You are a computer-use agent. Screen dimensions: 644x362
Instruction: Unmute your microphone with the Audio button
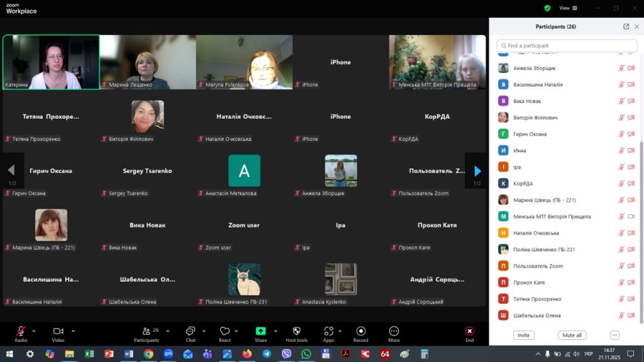21,331
